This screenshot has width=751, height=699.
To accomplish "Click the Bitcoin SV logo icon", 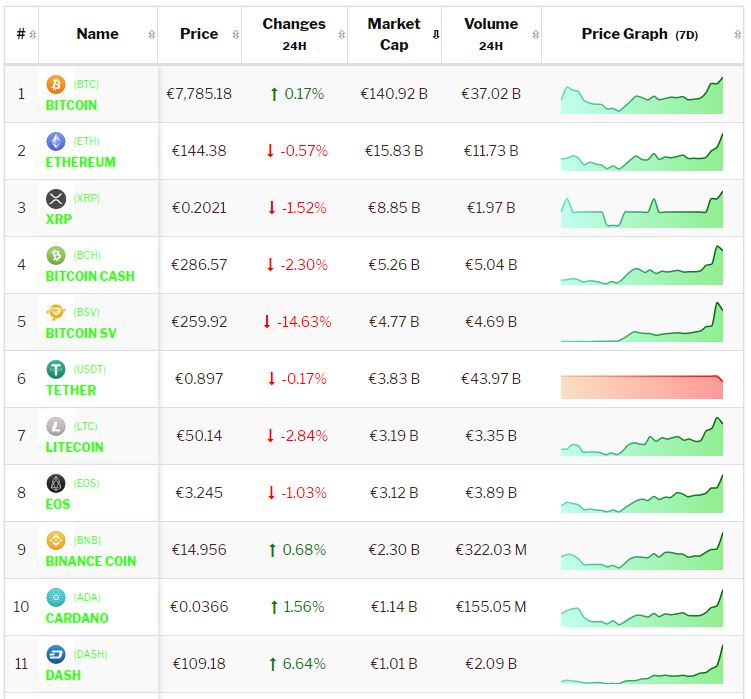I will click(56, 313).
